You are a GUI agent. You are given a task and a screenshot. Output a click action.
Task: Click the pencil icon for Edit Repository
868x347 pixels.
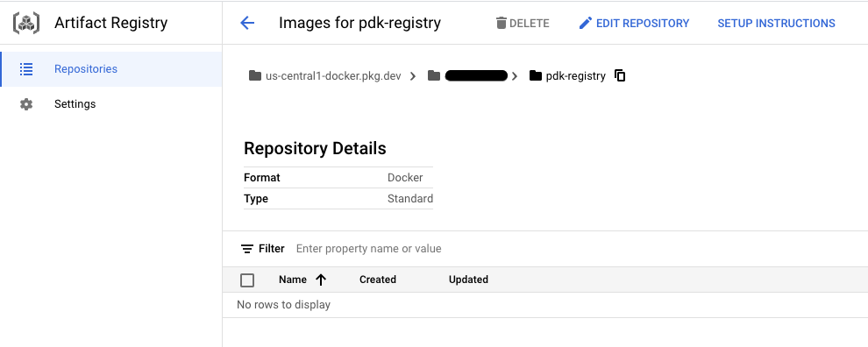click(x=585, y=23)
